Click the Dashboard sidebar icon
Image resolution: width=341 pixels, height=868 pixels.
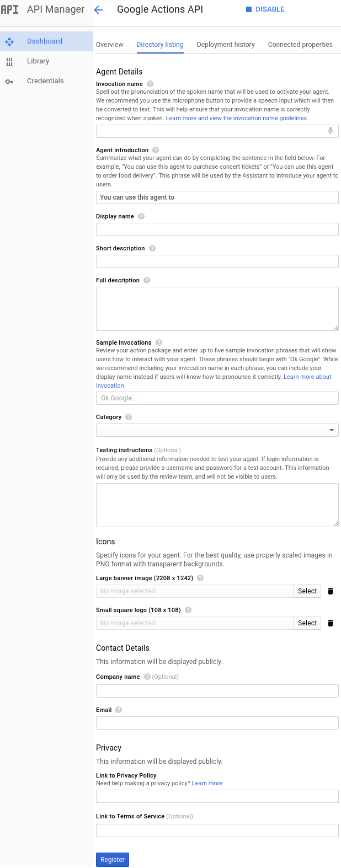9,41
